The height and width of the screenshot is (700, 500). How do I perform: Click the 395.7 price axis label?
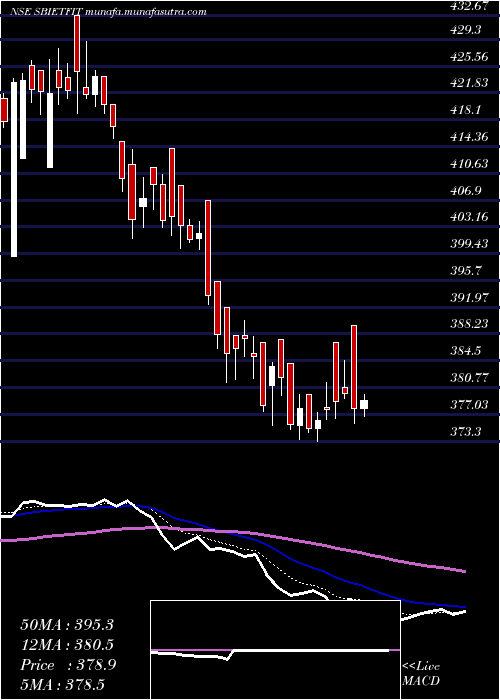tap(467, 271)
